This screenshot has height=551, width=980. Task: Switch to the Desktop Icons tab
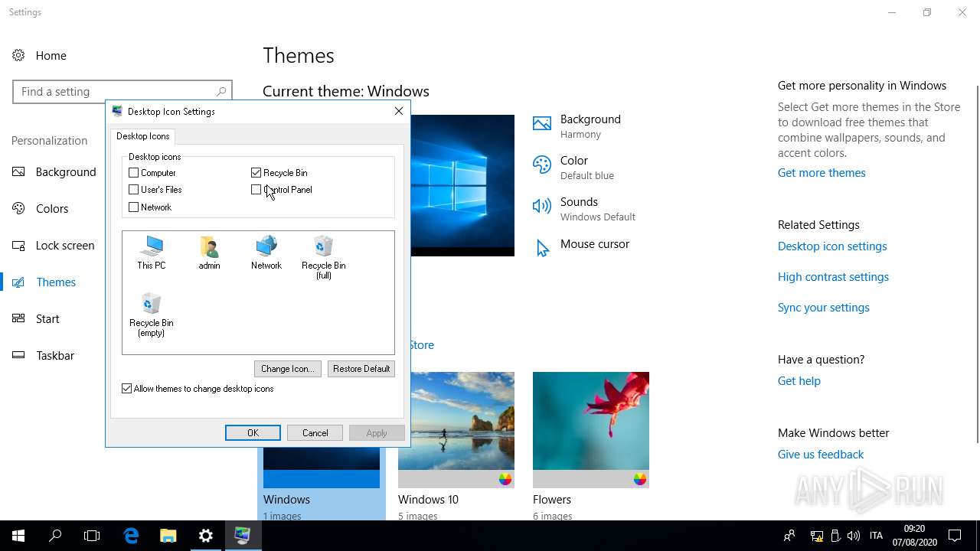pos(143,136)
